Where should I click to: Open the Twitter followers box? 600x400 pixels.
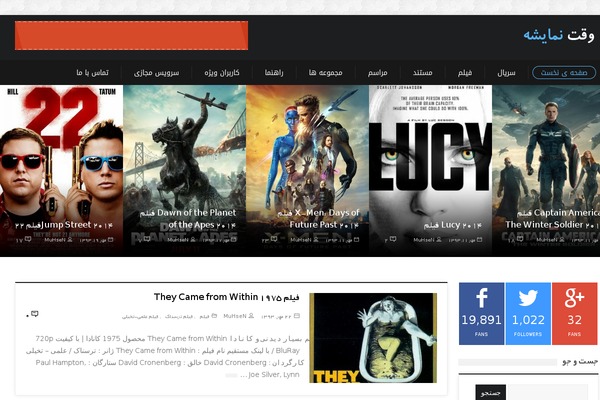click(x=528, y=313)
